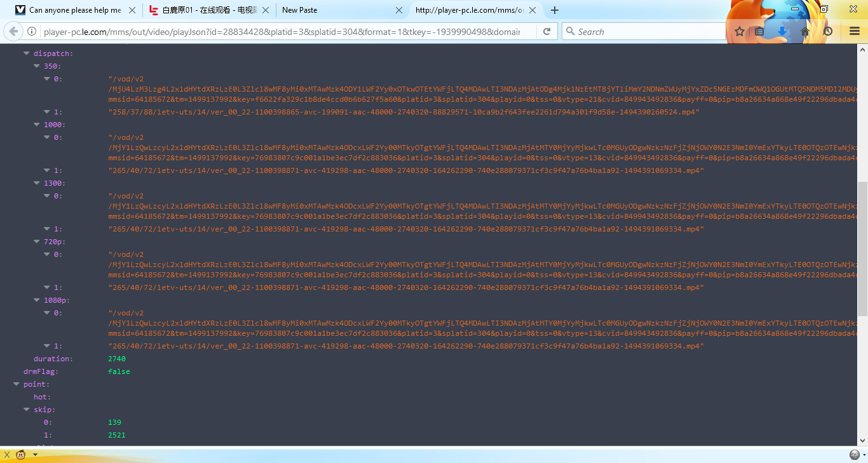868x463 pixels.
Task: Switch to 'Can anyone please help me' tab
Action: pyautogui.click(x=76, y=10)
